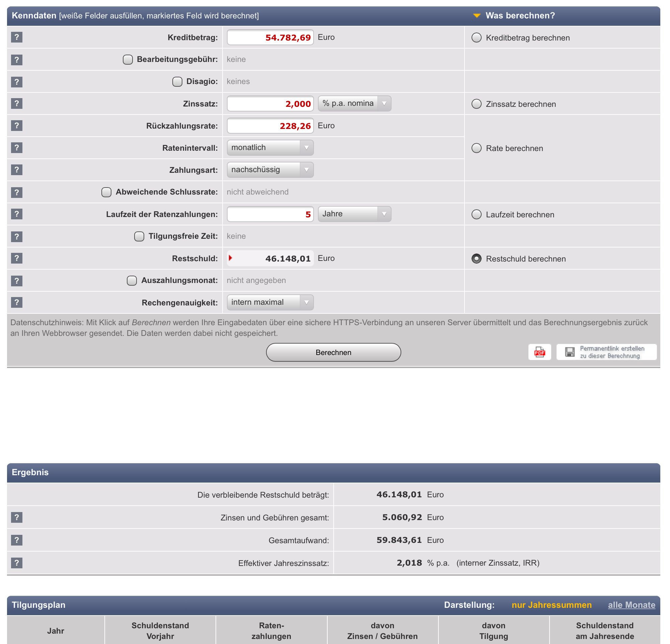Open the Zahlungsart nachschüssig dropdown
The width and height of the screenshot is (670, 644).
[x=270, y=170]
